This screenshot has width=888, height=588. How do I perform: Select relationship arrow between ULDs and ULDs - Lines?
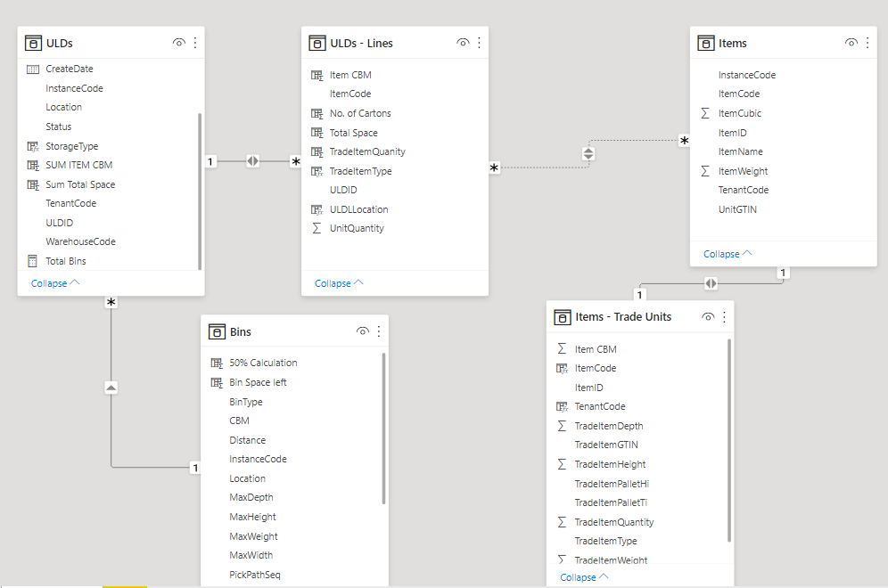pos(252,161)
